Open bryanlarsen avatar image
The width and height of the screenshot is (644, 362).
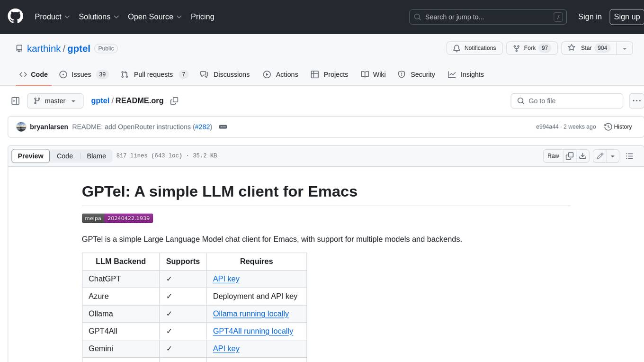21,127
